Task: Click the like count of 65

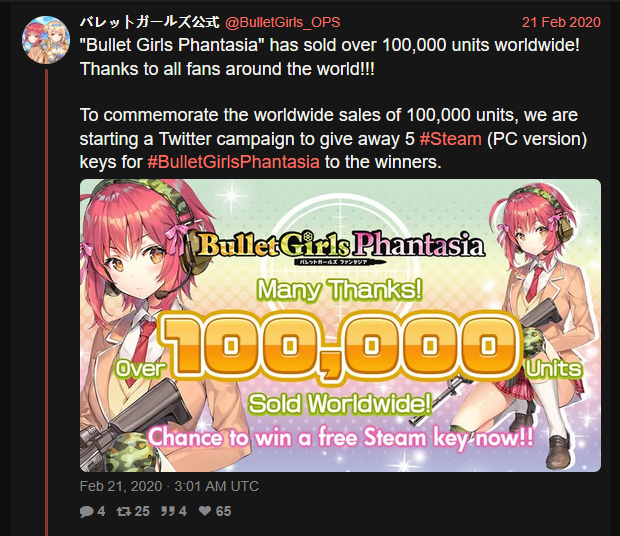Action: click(223, 511)
